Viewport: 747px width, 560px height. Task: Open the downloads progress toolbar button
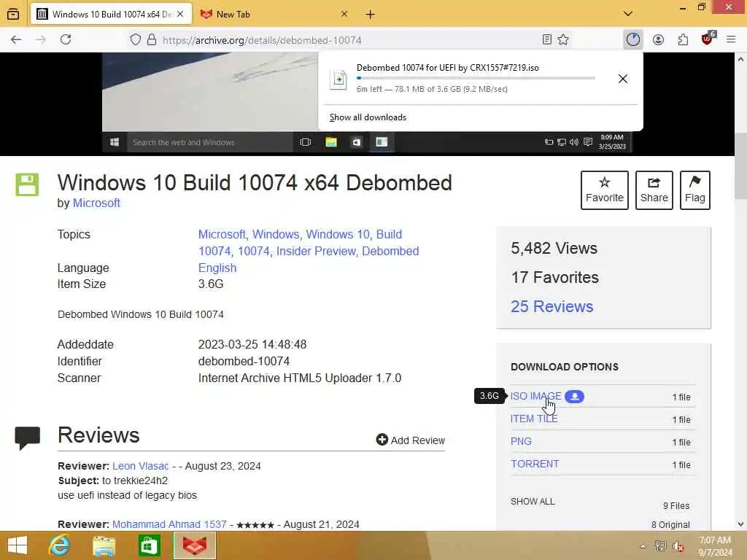coord(632,39)
